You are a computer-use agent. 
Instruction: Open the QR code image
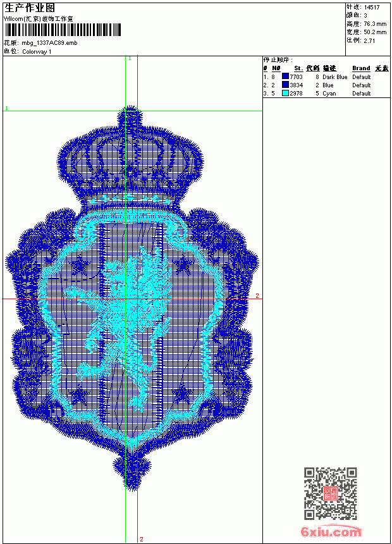coord(331,493)
